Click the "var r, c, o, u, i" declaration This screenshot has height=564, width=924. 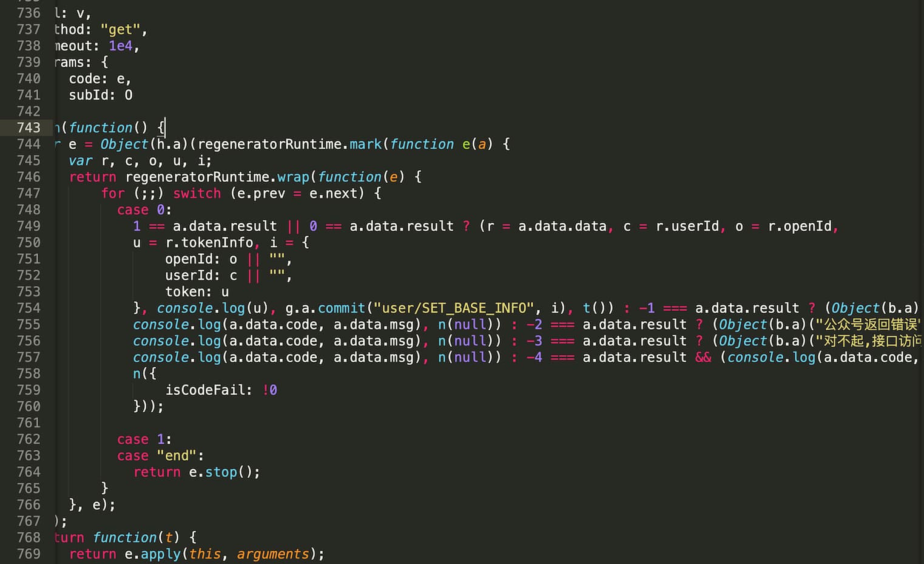tap(140, 160)
